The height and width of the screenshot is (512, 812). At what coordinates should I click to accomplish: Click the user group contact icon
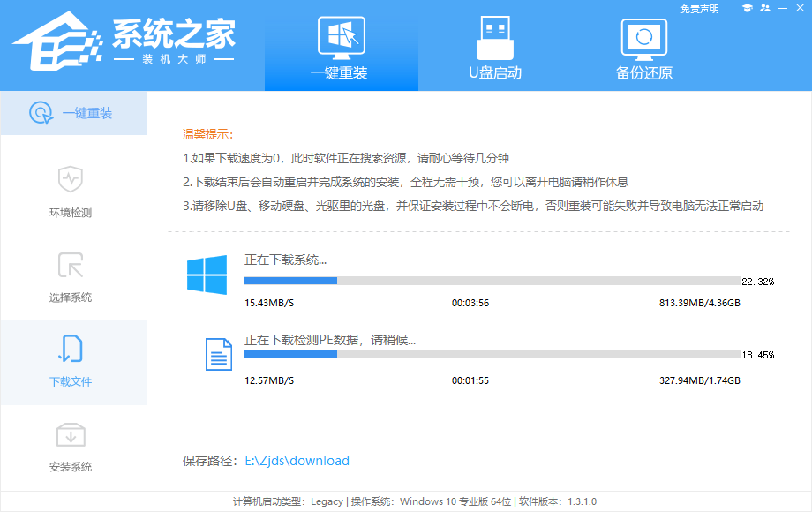pyautogui.click(x=763, y=9)
